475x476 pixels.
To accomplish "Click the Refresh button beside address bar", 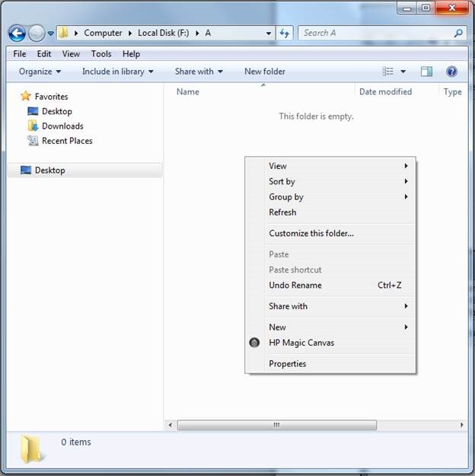I will (285, 33).
